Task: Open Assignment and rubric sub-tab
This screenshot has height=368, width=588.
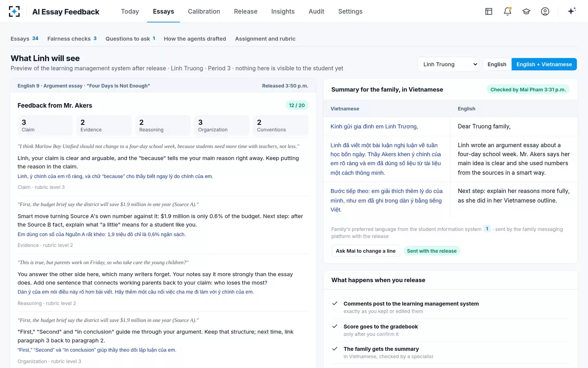Action: [265, 38]
